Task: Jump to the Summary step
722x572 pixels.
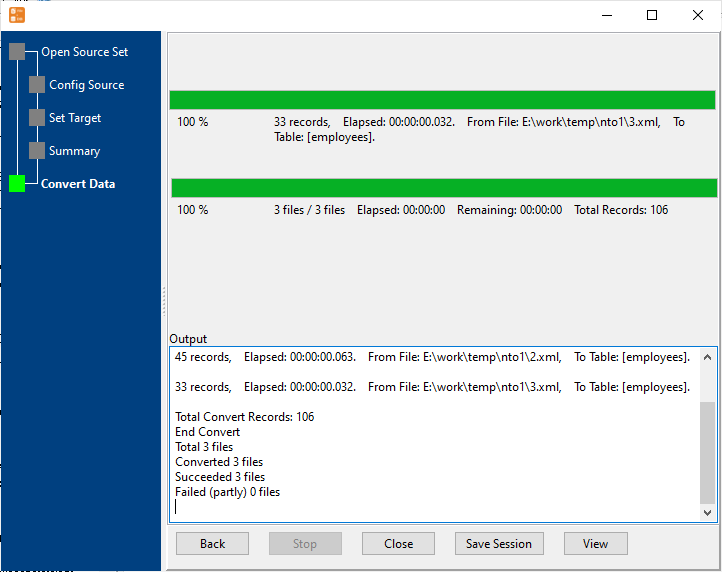Action: [x=74, y=151]
